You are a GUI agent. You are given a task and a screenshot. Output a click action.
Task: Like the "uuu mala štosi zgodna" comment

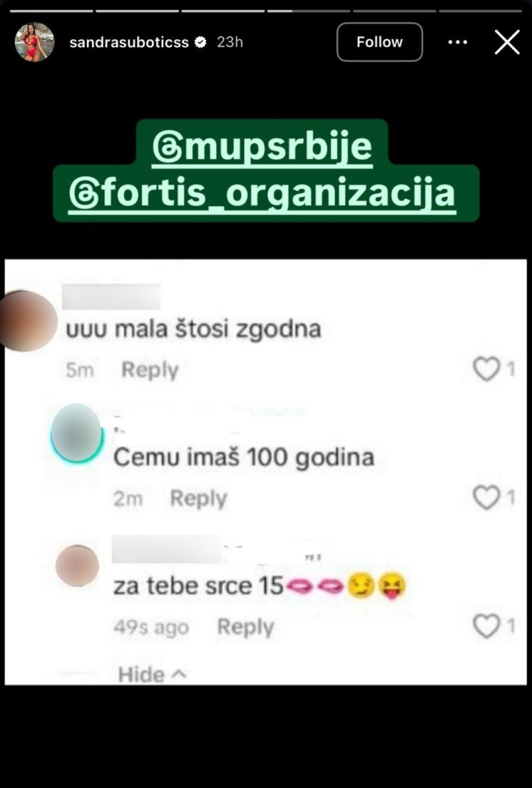486,369
